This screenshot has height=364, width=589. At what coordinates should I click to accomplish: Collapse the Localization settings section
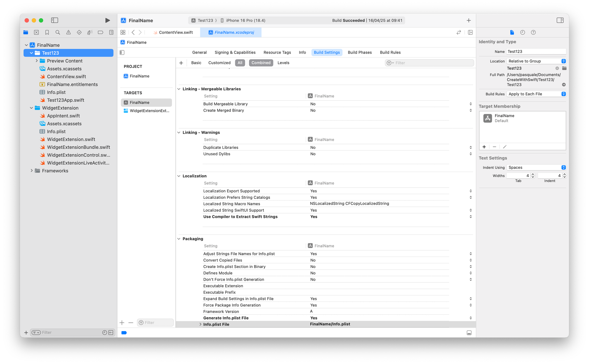click(179, 176)
